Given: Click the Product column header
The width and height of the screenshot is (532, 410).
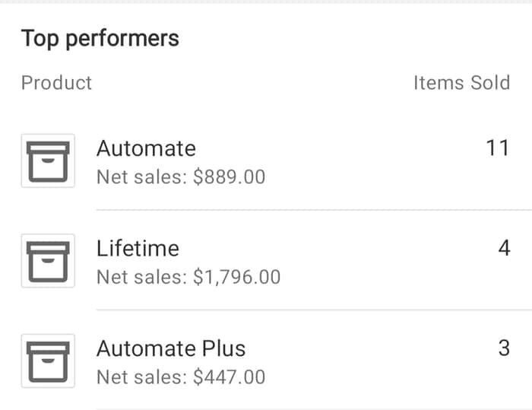Looking at the screenshot, I should tap(57, 83).
